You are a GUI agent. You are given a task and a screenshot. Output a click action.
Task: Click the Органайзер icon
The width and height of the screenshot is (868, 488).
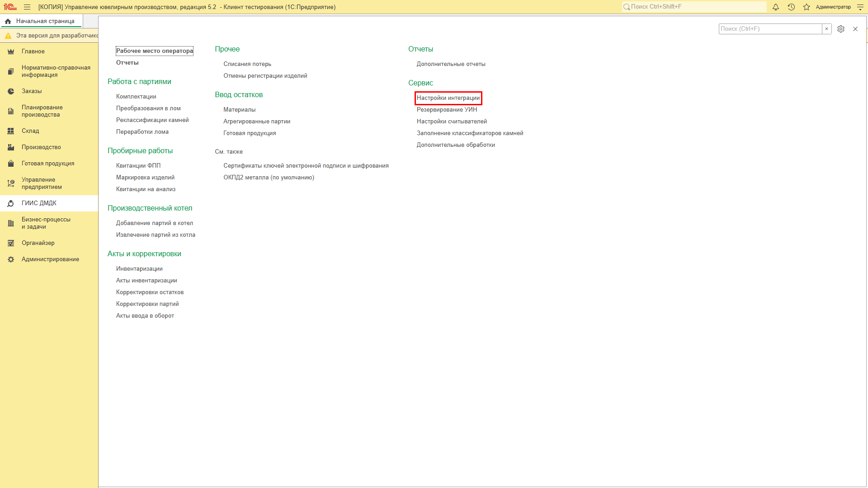(x=11, y=243)
